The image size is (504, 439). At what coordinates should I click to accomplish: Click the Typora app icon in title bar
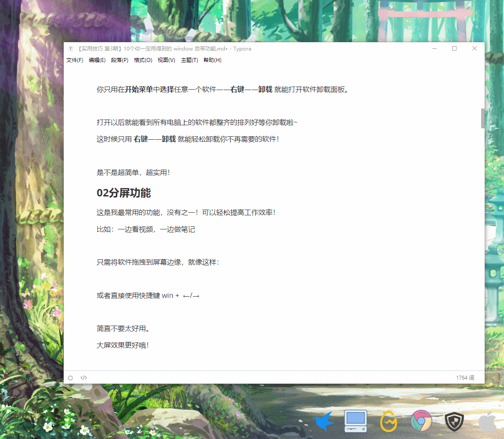pyautogui.click(x=71, y=48)
